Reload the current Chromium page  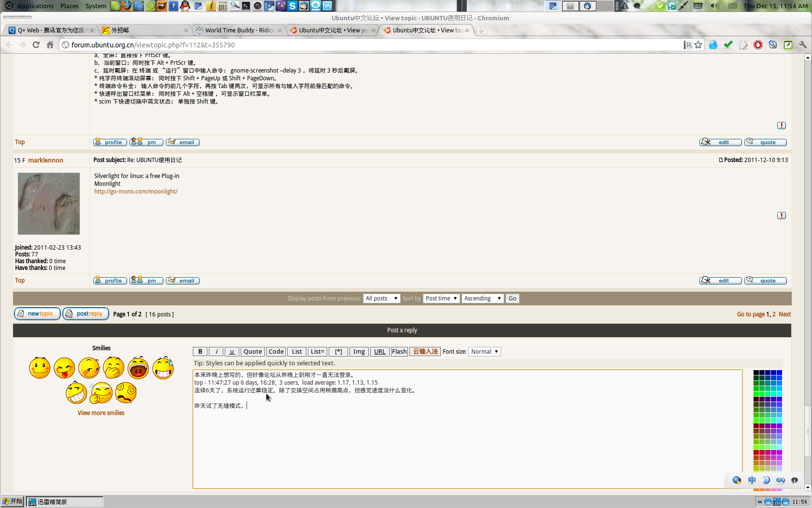(x=36, y=45)
